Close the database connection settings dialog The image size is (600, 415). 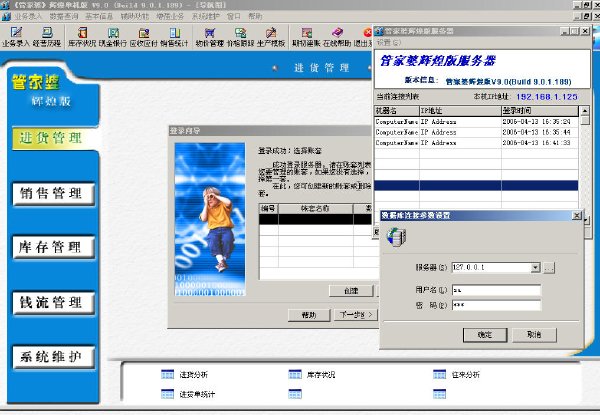577,216
